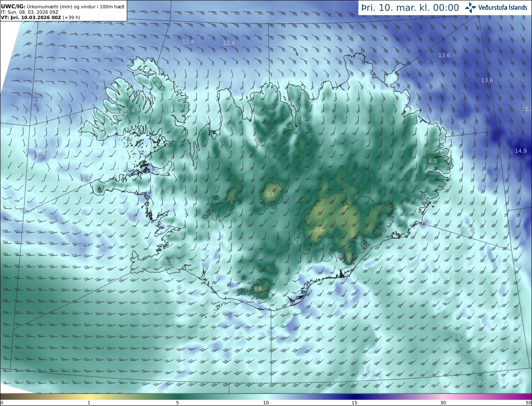Click the 'UWC/IG: Úrkomumætti (mm)' title line
This screenshot has width=532, height=406.
(62, 6)
